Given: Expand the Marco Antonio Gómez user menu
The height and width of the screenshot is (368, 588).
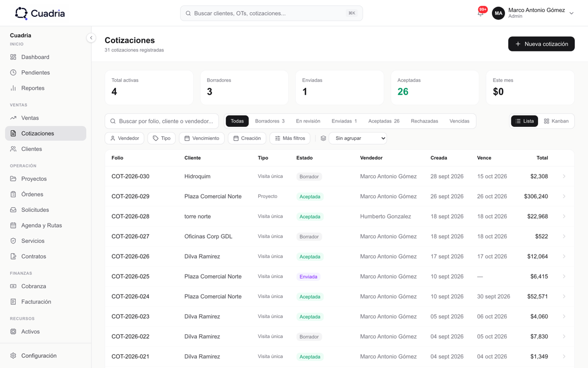Looking at the screenshot, I should click(533, 13).
